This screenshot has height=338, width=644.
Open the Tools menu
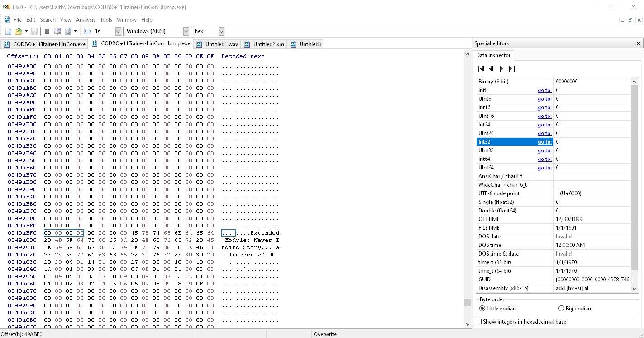coord(106,20)
